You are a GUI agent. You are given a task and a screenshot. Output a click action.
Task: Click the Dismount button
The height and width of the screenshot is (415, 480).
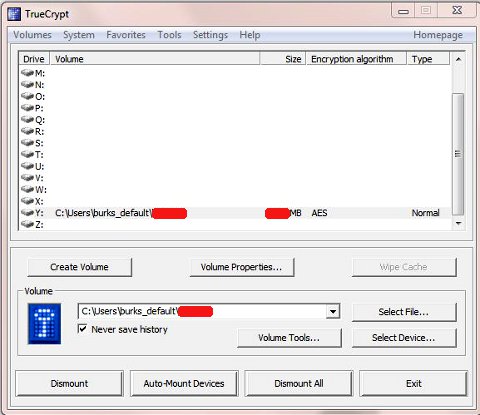click(x=69, y=383)
